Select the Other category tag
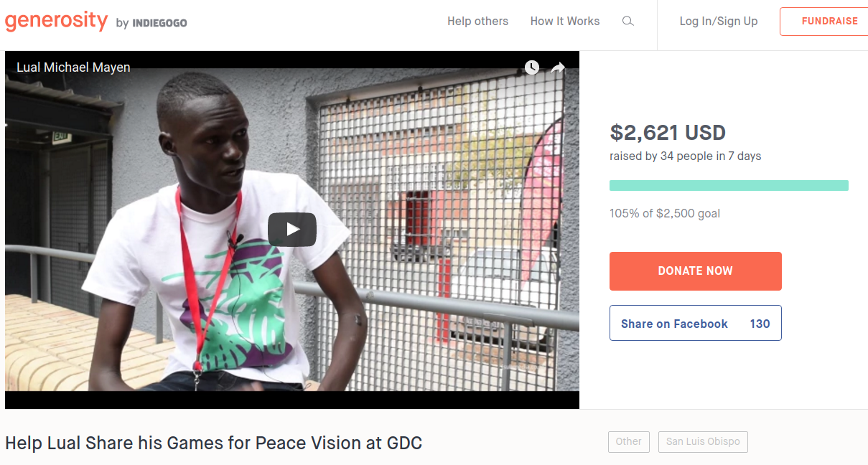 coord(629,442)
